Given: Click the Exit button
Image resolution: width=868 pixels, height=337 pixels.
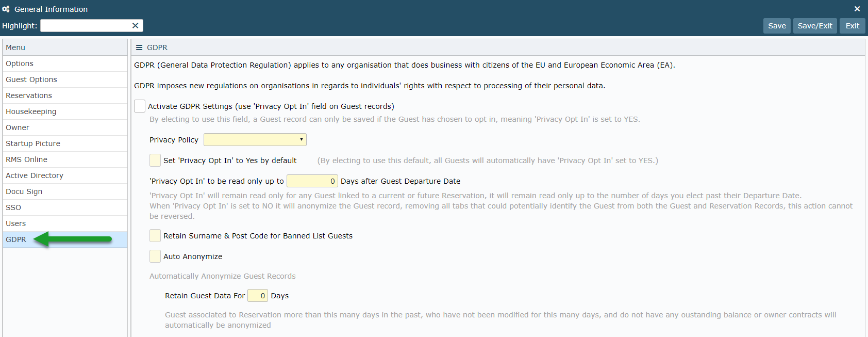Looking at the screenshot, I should click(853, 26).
